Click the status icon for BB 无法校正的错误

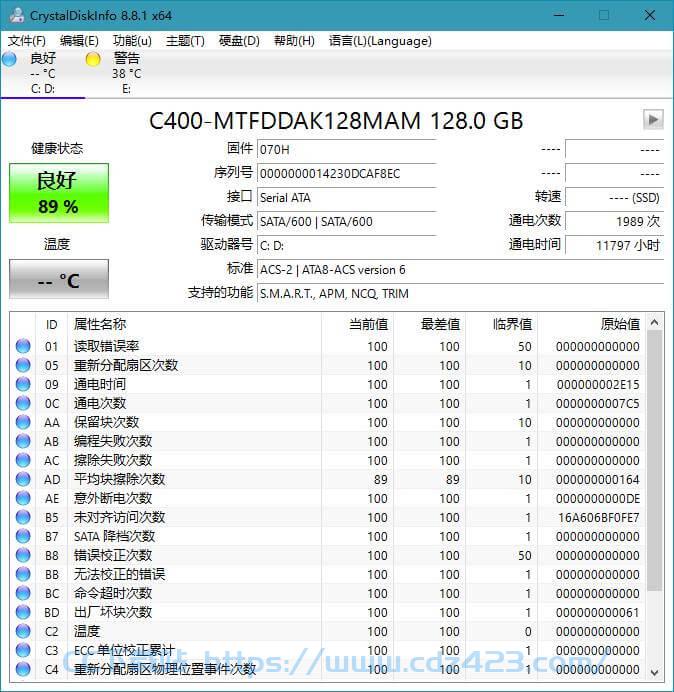pos(23,574)
